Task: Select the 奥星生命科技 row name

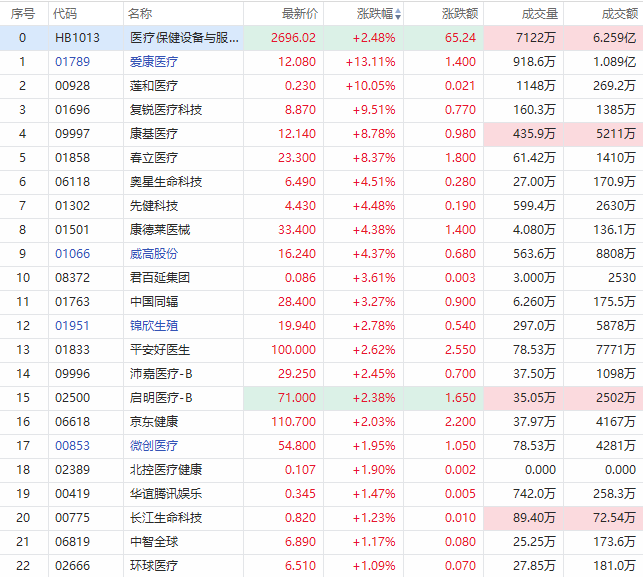Action: [x=166, y=182]
